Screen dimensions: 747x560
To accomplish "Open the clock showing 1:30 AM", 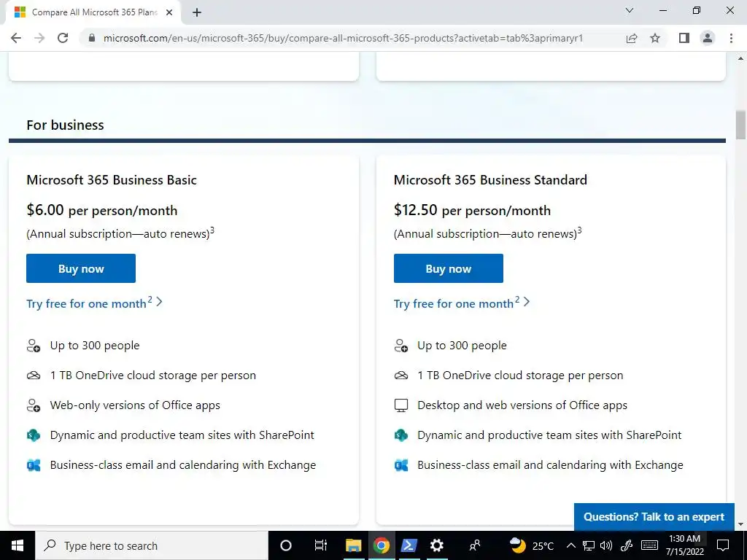I will point(684,545).
